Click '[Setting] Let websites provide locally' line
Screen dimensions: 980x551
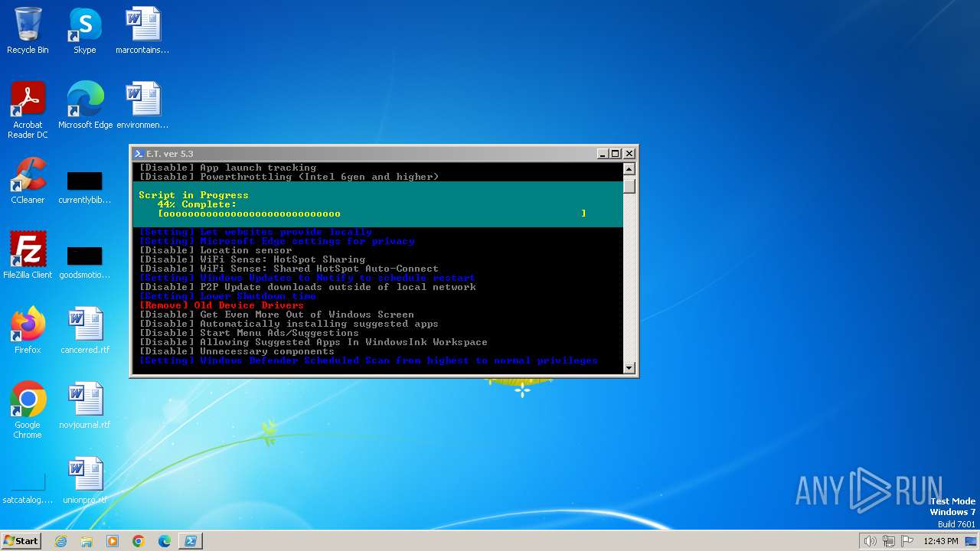[x=255, y=232]
